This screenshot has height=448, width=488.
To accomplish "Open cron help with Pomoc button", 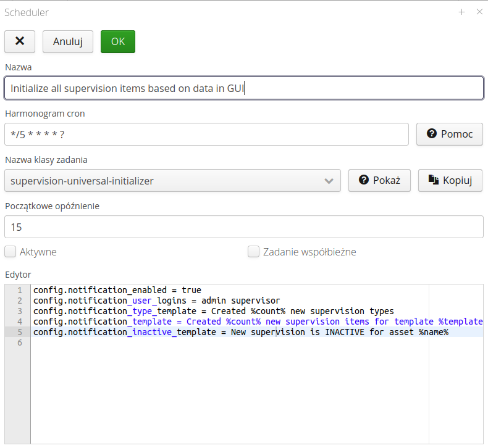I will pyautogui.click(x=449, y=134).
